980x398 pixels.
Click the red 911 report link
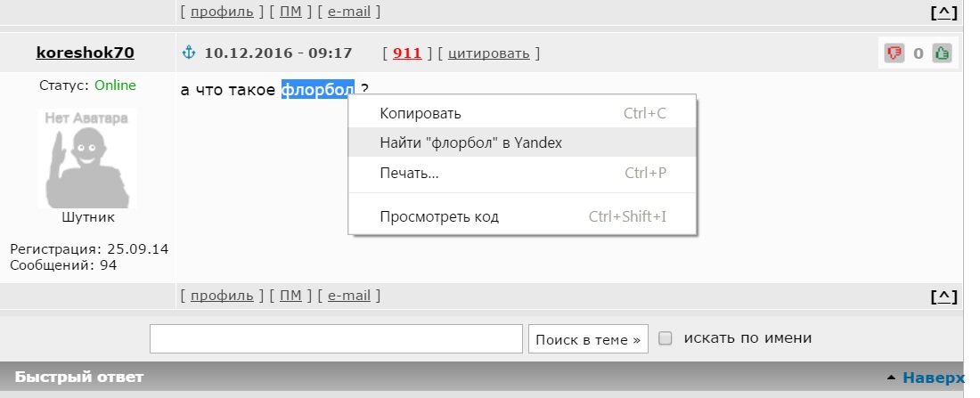[x=407, y=53]
